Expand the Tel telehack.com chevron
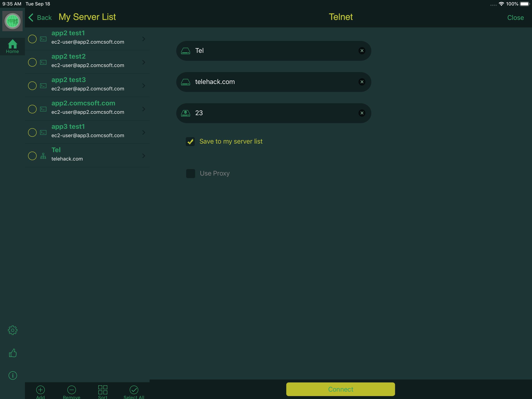This screenshot has height=399, width=532. click(x=144, y=156)
